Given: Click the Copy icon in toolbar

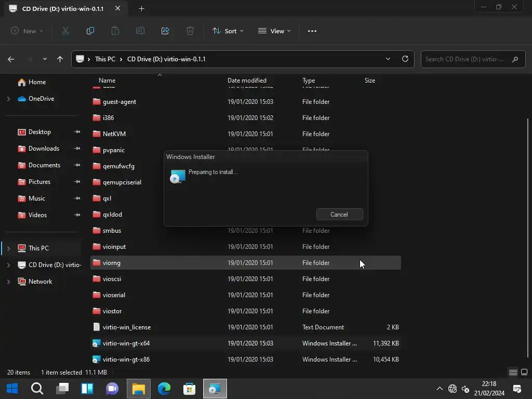Looking at the screenshot, I should tap(90, 31).
